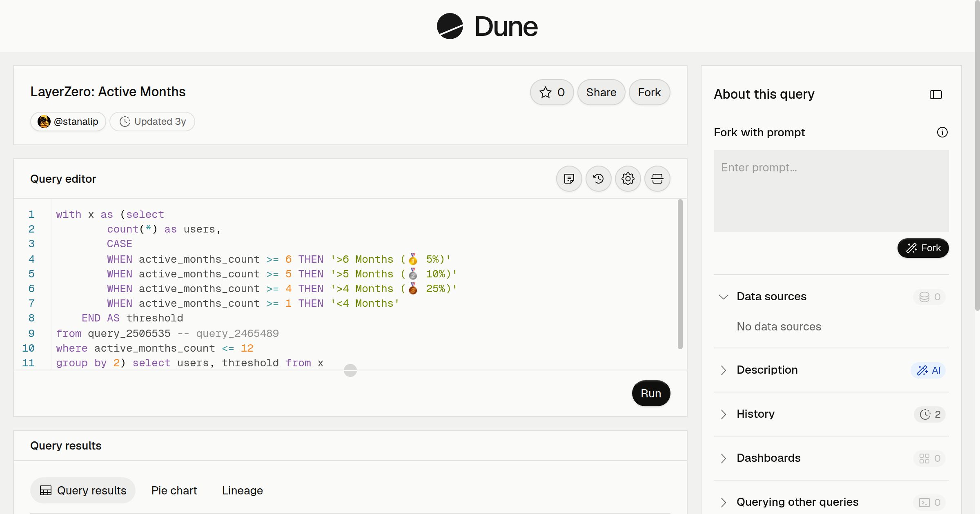
Task: Click the Dashboards count badge
Action: (929, 458)
